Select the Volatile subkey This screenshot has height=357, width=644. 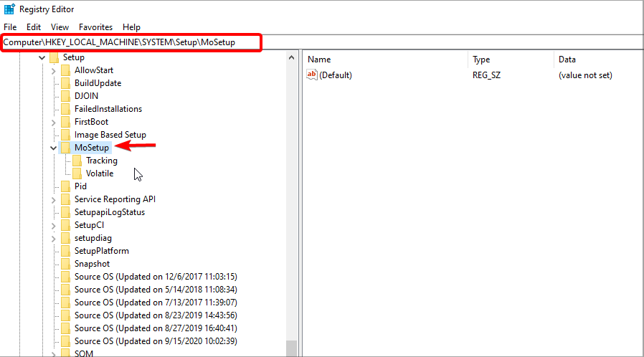coord(100,173)
